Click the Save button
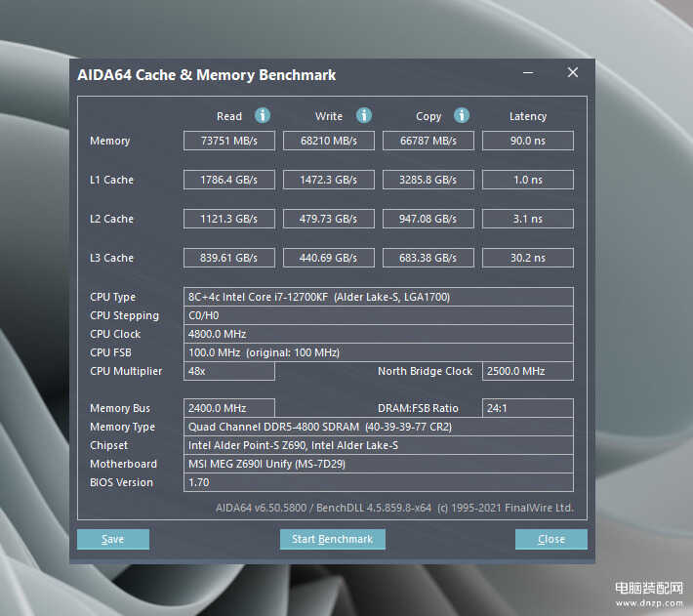This screenshot has height=616, width=693. (x=113, y=539)
